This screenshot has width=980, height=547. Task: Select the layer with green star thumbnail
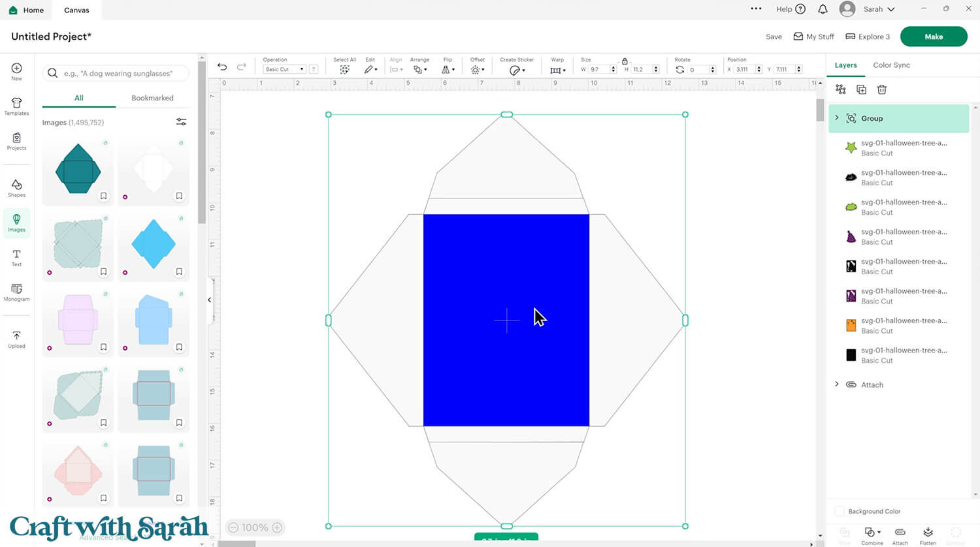pyautogui.click(x=898, y=148)
